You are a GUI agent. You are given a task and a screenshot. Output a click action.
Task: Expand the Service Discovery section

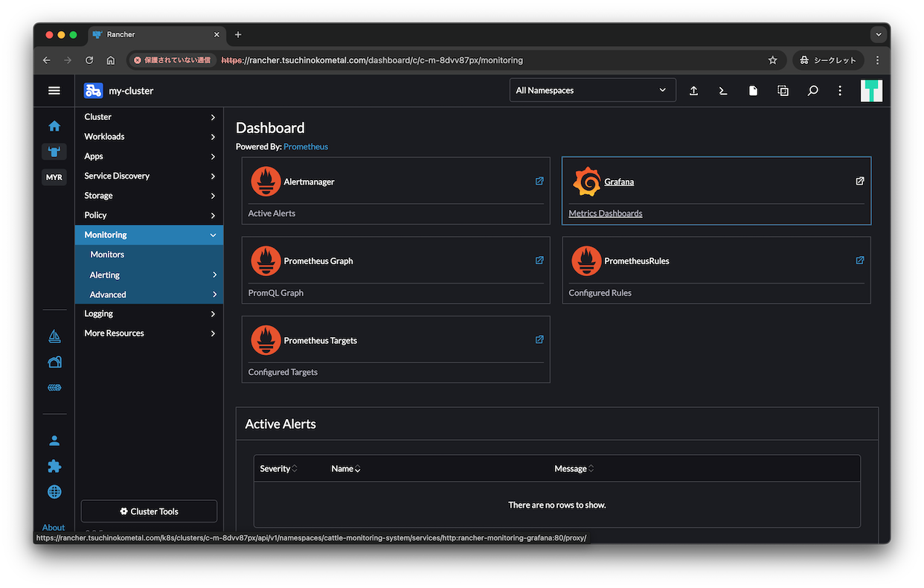tap(150, 176)
